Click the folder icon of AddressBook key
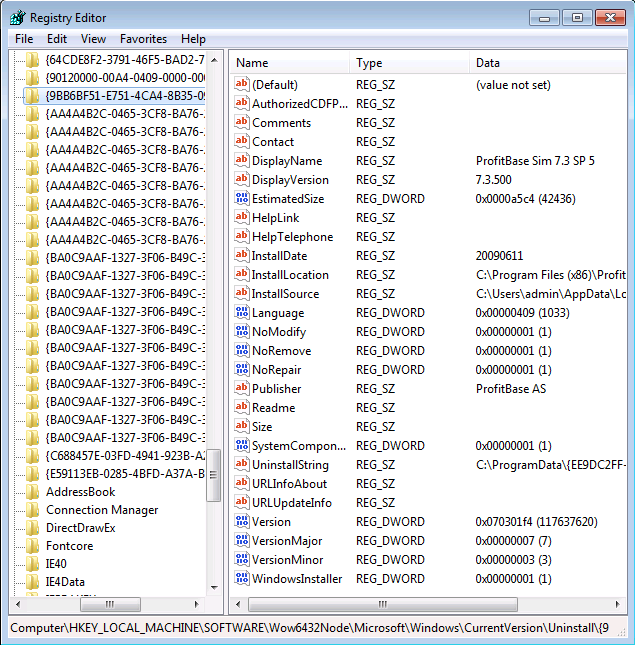Viewport: 635px width, 645px height. 32,492
